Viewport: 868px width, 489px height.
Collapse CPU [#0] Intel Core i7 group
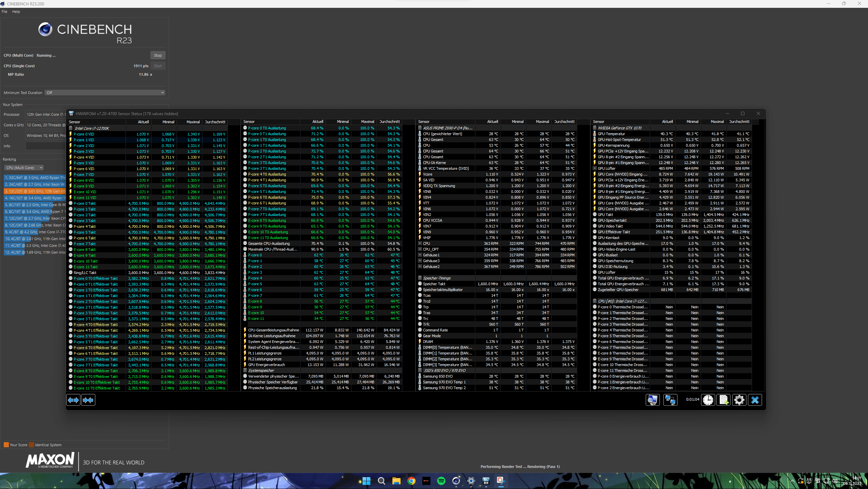(595, 301)
